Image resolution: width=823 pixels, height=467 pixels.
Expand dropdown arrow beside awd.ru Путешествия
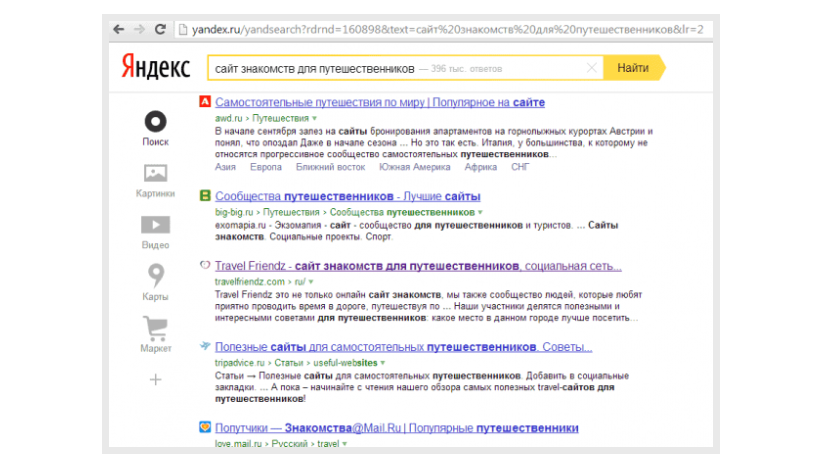click(x=314, y=119)
